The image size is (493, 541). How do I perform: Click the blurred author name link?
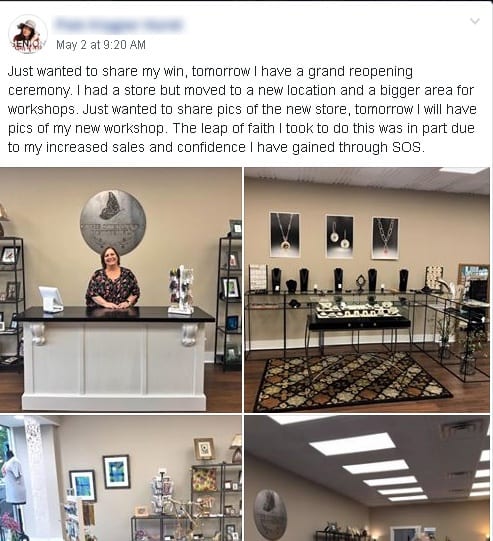(118, 25)
